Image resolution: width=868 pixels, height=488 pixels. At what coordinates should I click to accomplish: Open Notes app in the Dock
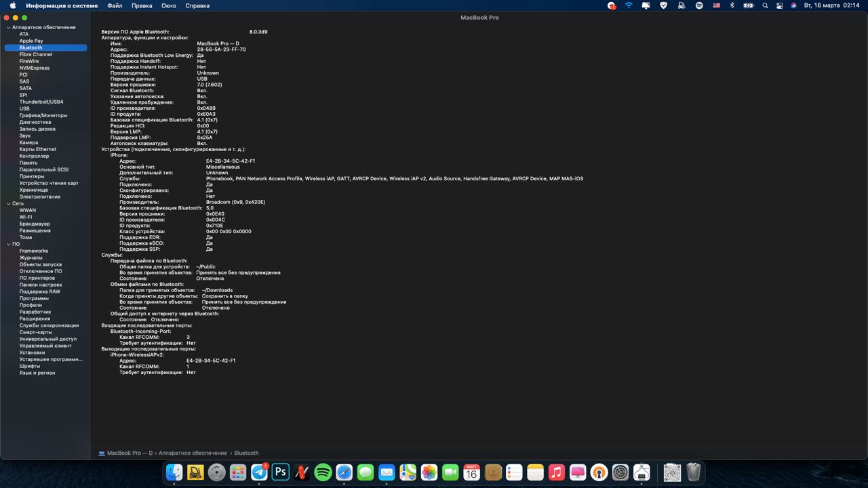point(535,472)
